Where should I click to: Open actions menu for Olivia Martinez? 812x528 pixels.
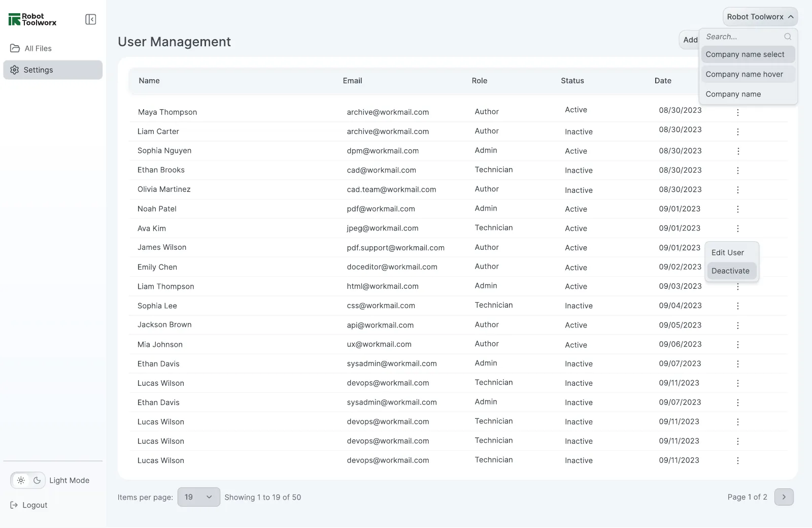738,189
